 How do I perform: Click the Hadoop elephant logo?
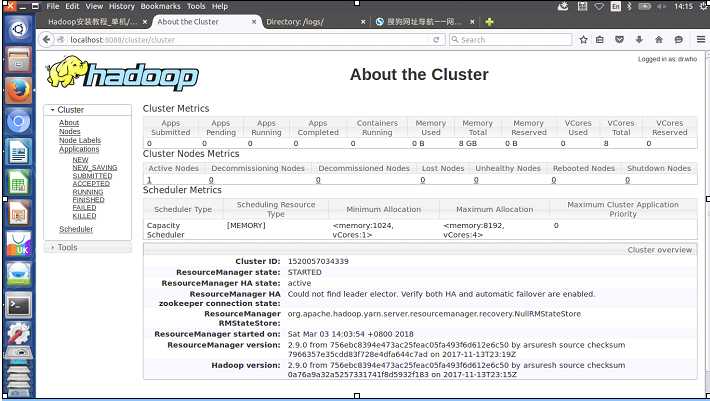point(122,73)
